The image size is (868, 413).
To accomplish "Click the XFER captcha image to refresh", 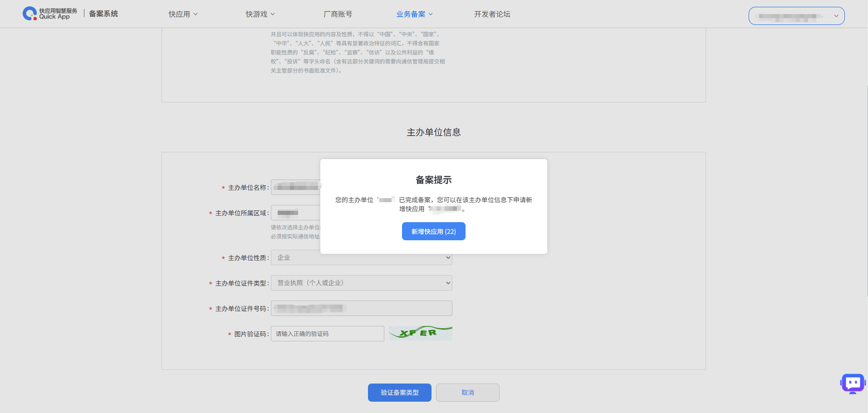I will 420,333.
